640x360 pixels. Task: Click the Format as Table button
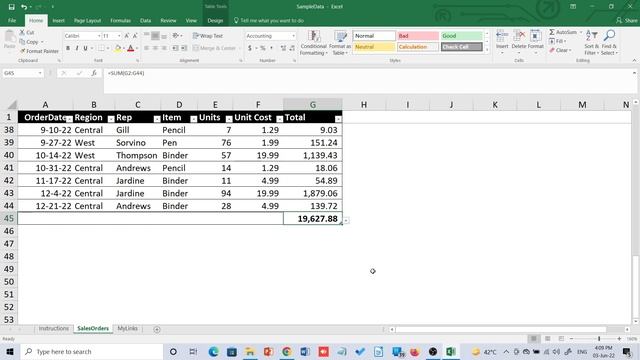[x=340, y=42]
